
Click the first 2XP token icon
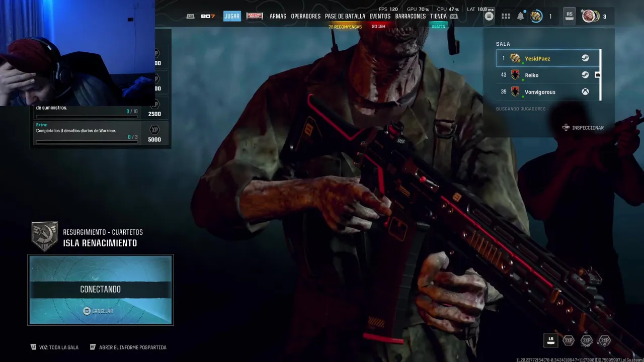click(569, 340)
